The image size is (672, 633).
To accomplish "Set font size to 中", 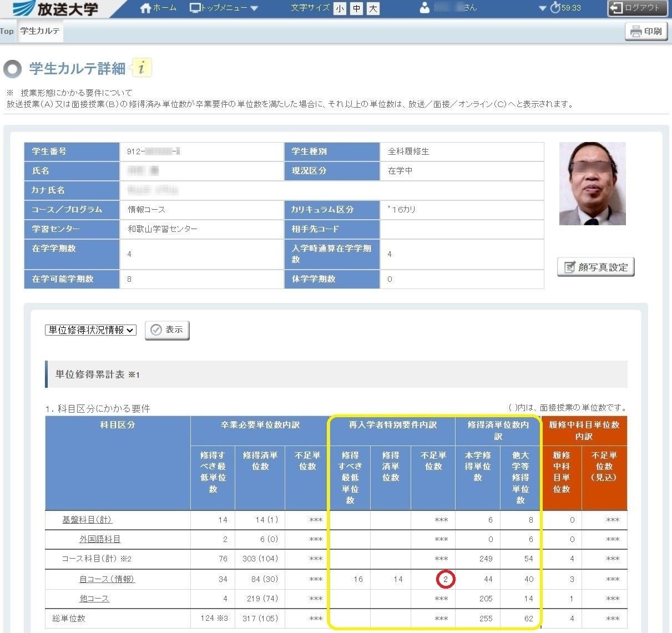I will tap(357, 8).
